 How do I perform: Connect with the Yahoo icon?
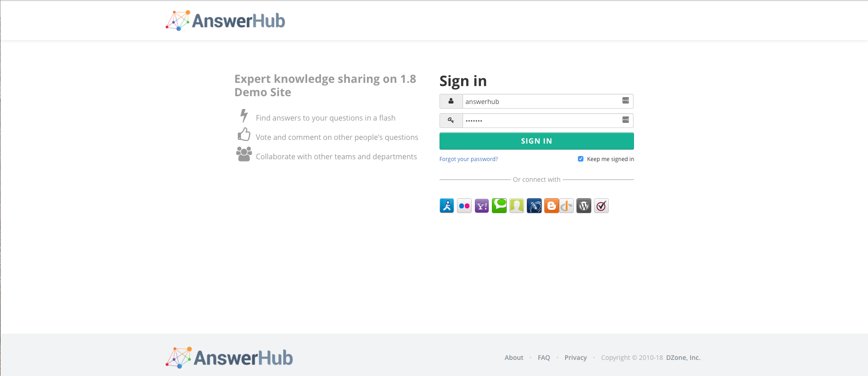[x=482, y=206]
